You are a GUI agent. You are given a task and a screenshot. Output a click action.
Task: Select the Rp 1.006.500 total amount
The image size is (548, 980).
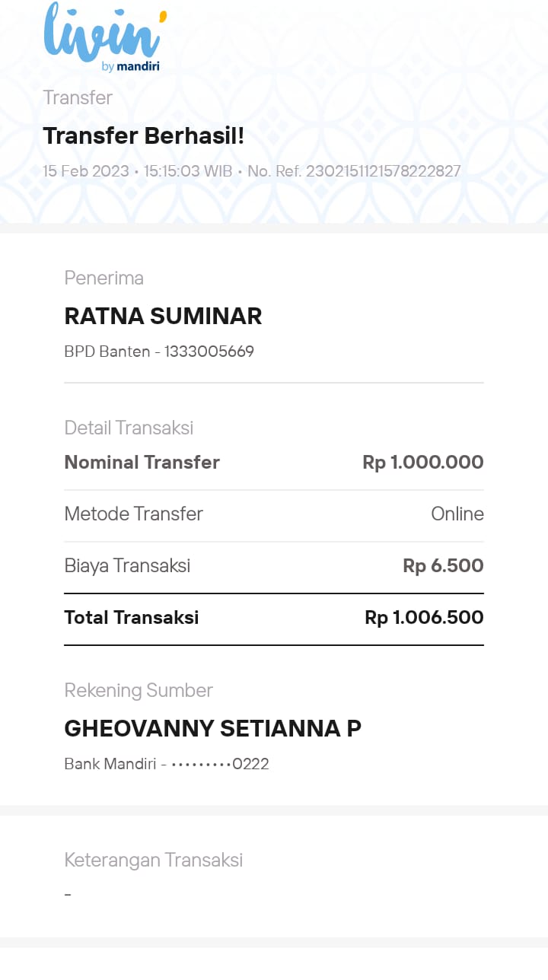click(x=424, y=618)
